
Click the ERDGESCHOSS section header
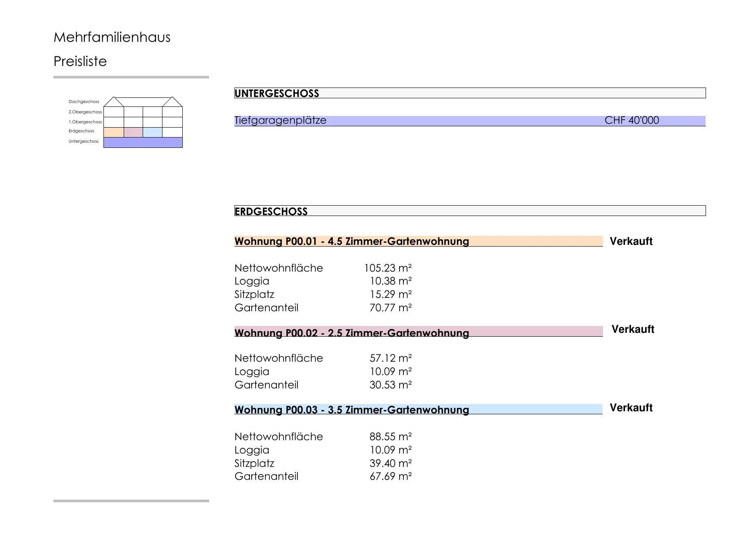click(470, 211)
